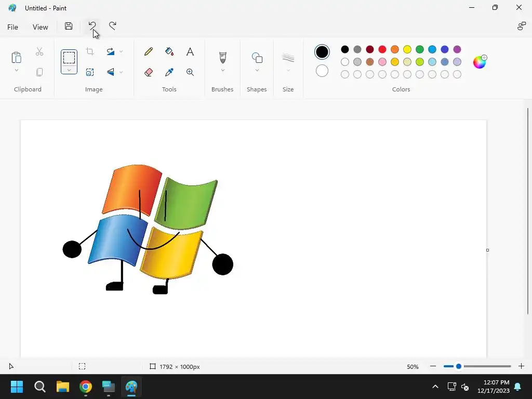Click the vertical scrollbar
Image resolution: width=532 pixels, height=399 pixels.
click(x=528, y=211)
